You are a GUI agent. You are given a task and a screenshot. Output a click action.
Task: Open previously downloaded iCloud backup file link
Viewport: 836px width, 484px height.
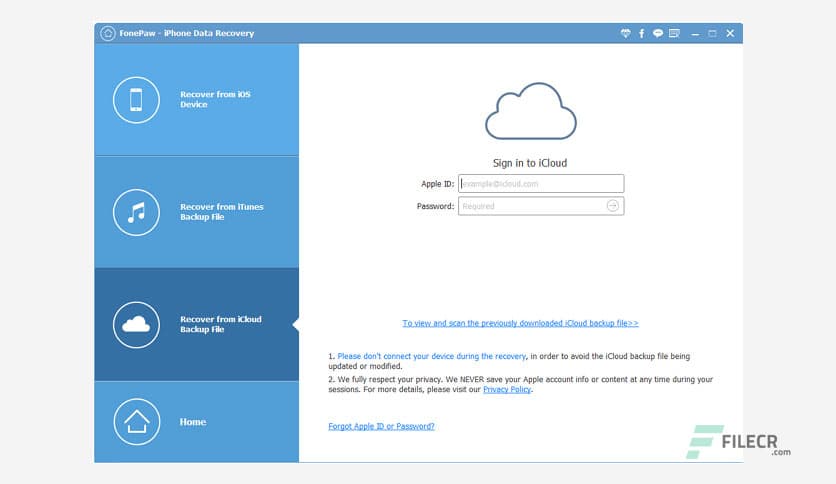tap(520, 324)
